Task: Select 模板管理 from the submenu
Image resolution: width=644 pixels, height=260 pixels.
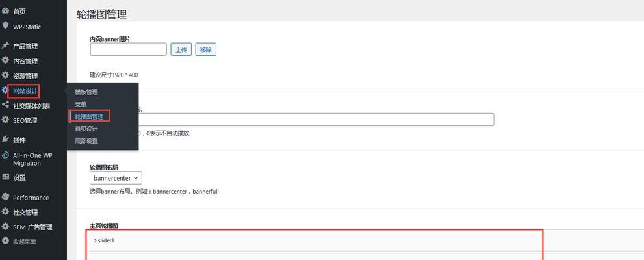Action: [86, 92]
